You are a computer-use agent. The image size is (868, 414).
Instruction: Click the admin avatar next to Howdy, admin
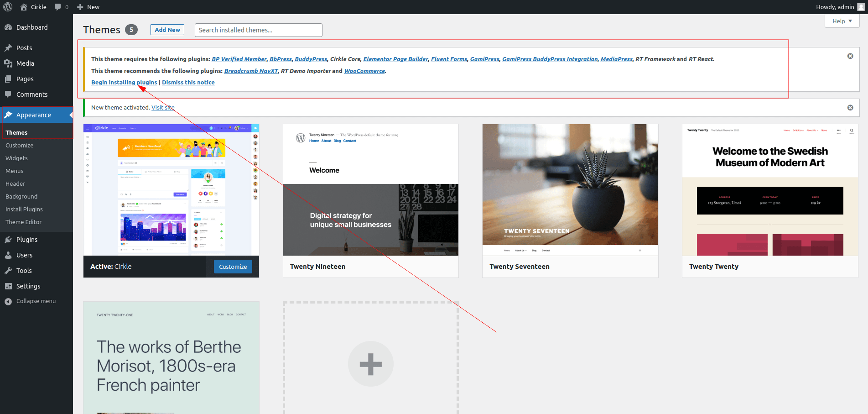pos(861,7)
